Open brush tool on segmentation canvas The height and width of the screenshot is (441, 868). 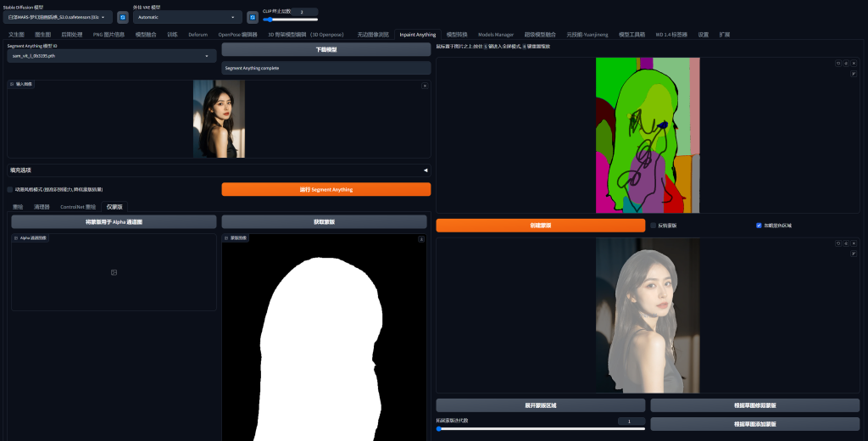click(x=853, y=74)
